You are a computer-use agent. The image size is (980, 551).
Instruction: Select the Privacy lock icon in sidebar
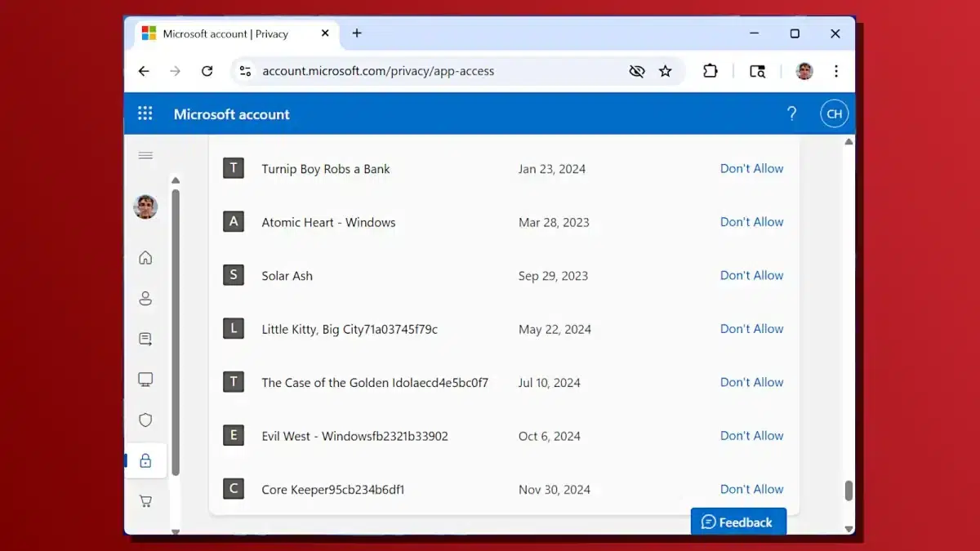(x=145, y=460)
